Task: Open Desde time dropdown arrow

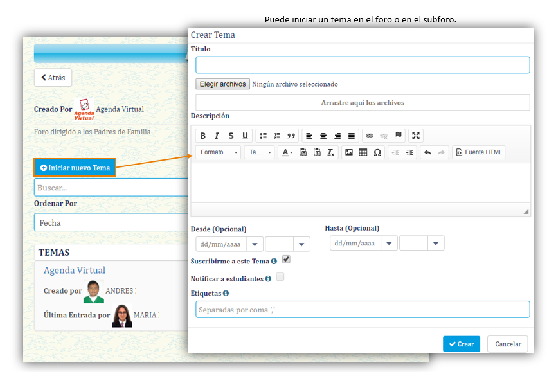Action: click(x=301, y=244)
